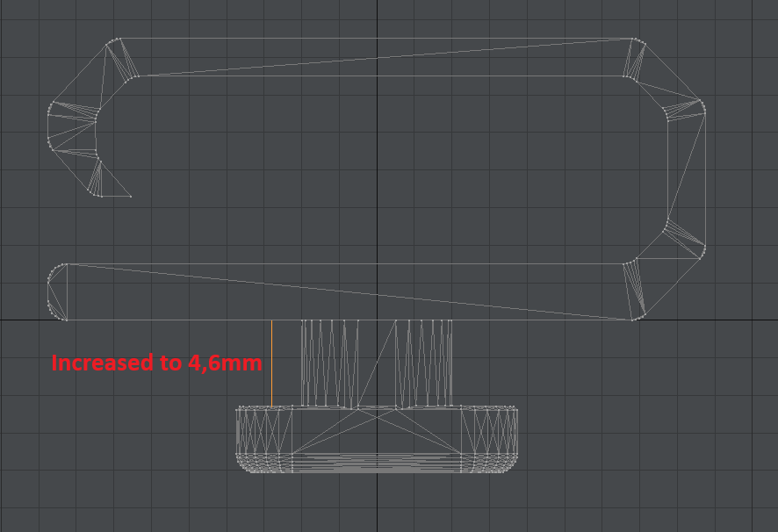This screenshot has width=778, height=532.
Task: Click the rounded left end of the lower arm
Action: (x=54, y=291)
